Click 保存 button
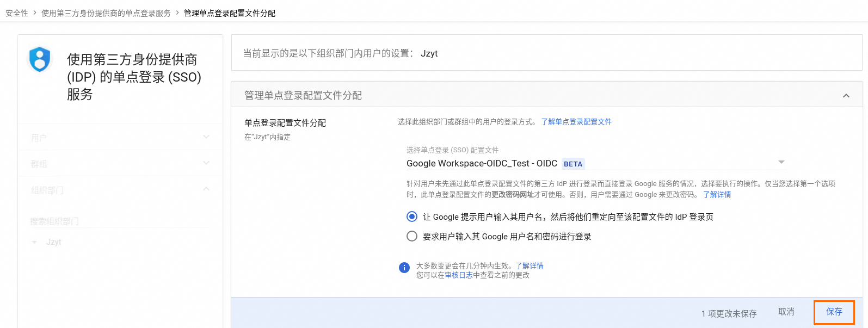The image size is (868, 328). tap(834, 312)
